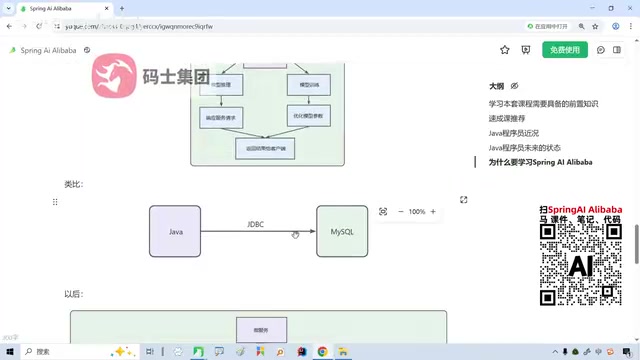
Task: Click the Spring AI Alibaba document title
Action: tap(48, 50)
